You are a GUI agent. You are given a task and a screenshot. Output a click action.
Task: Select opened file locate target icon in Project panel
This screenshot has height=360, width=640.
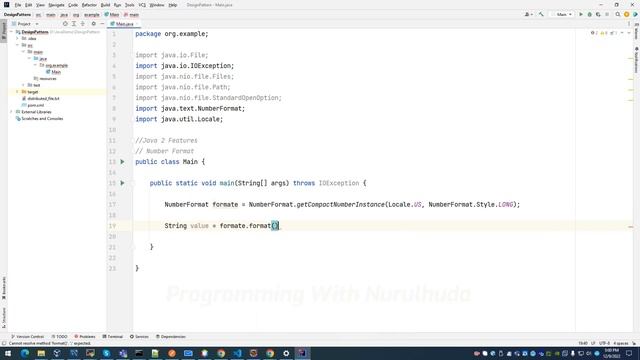(65, 24)
